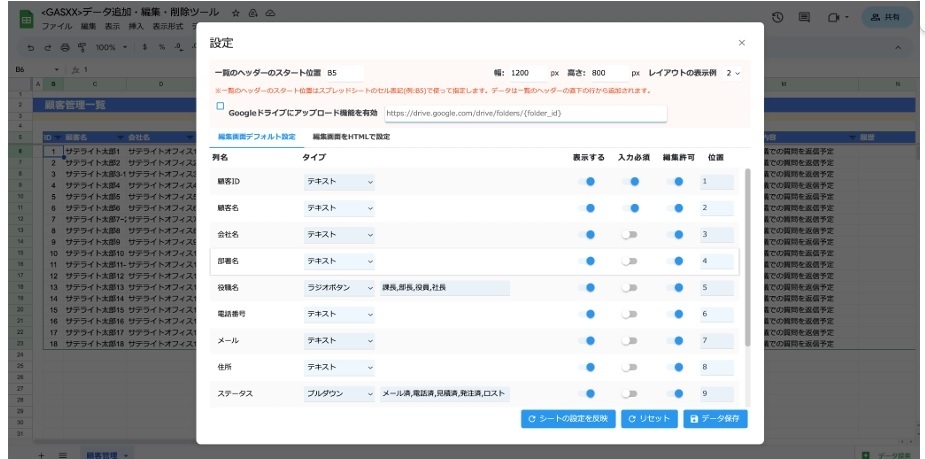The height and width of the screenshot is (459, 925).
Task: Click the 共有 share button
Action: click(886, 18)
